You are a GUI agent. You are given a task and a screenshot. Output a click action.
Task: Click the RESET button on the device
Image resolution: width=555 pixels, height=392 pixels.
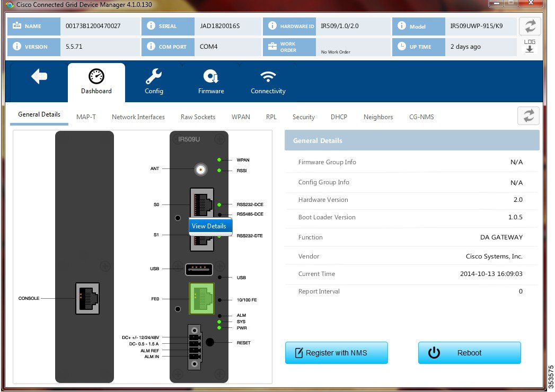pyautogui.click(x=210, y=342)
